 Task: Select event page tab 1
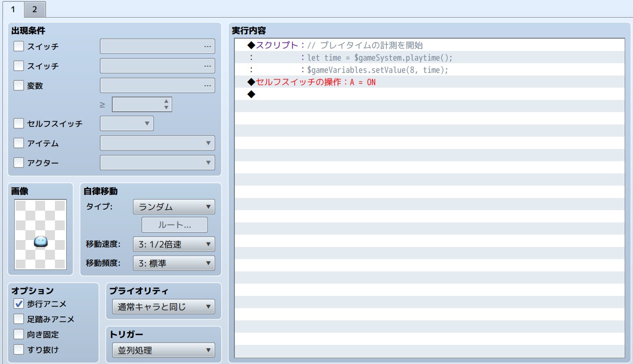point(13,9)
